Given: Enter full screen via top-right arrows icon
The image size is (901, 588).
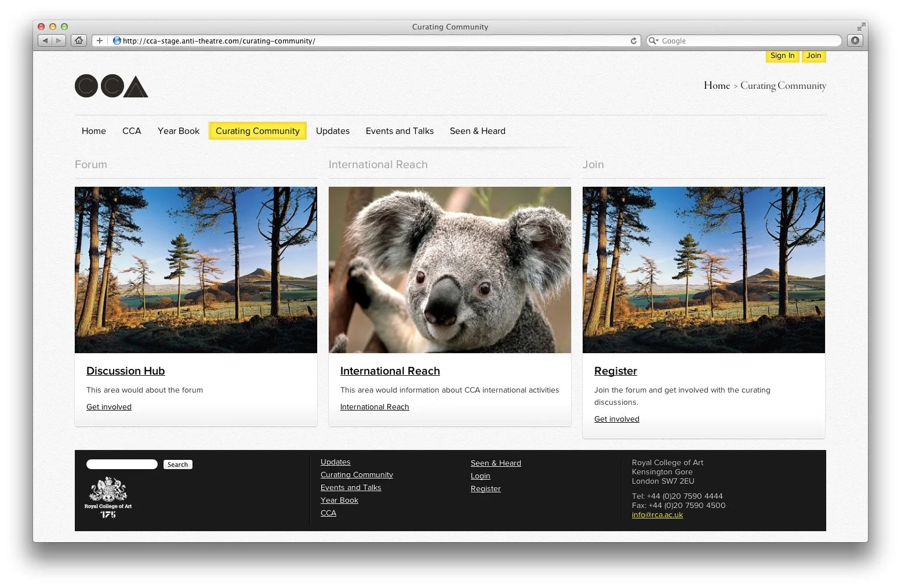Looking at the screenshot, I should coord(861,27).
